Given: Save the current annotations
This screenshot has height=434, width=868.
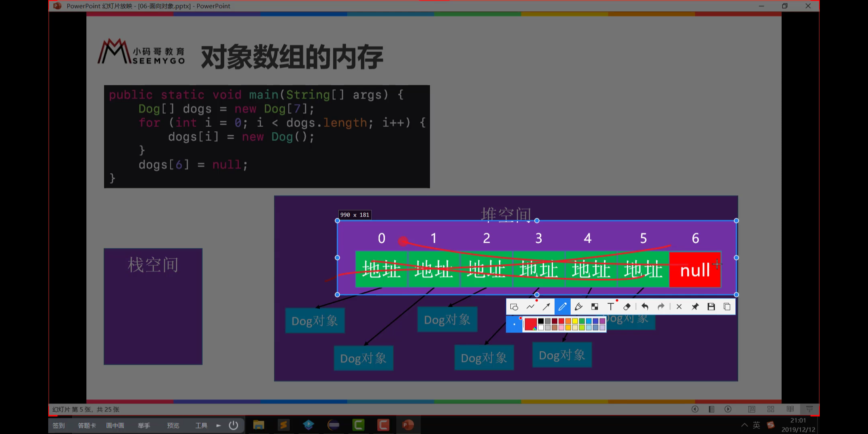Looking at the screenshot, I should pos(711,307).
